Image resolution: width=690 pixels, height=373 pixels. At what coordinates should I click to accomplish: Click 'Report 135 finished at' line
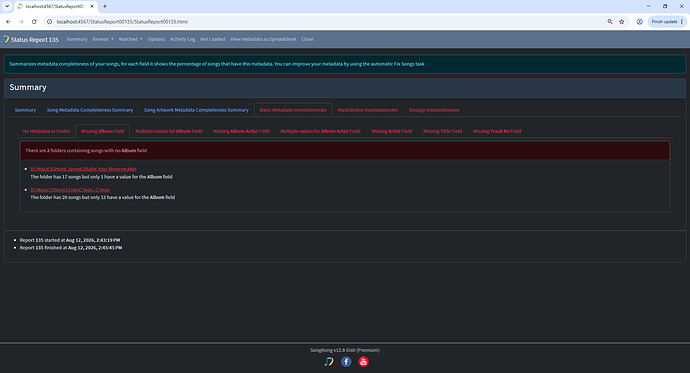coord(71,248)
